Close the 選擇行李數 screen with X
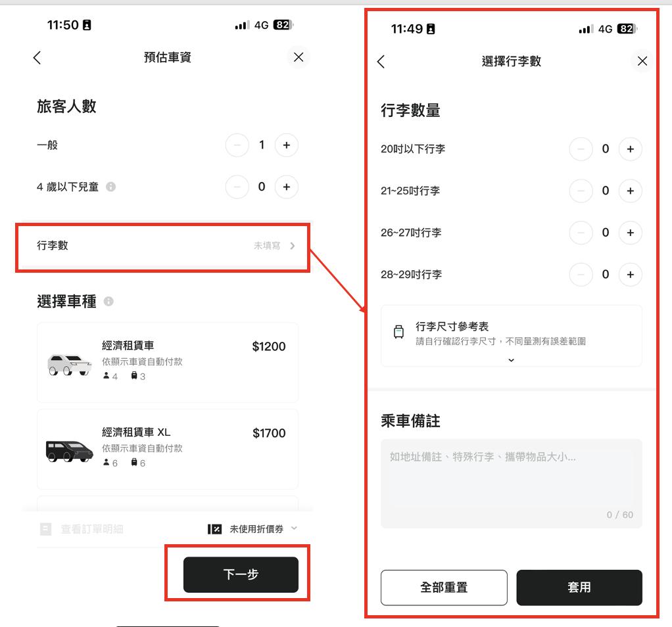Screen dimensions: 672x627 (642, 61)
